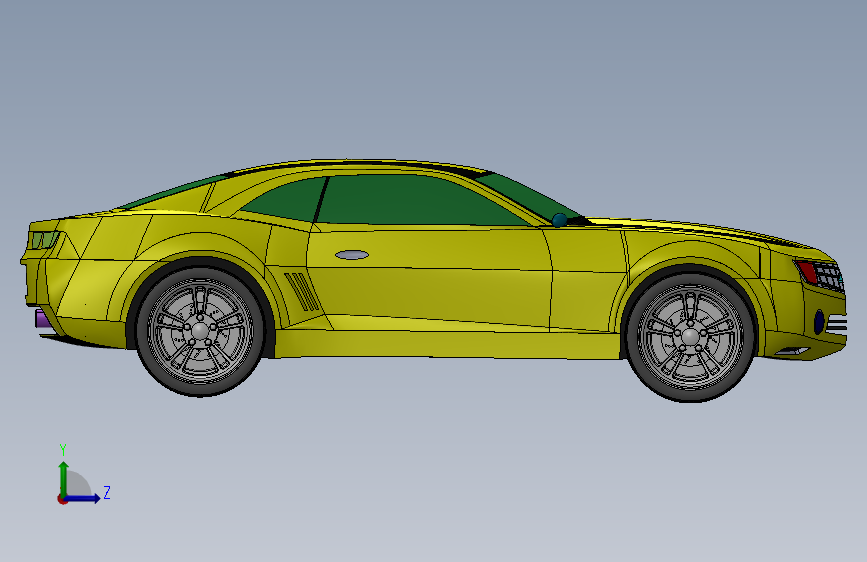867x562 pixels.
Task: Select the front tire rubber
Action: [690, 395]
